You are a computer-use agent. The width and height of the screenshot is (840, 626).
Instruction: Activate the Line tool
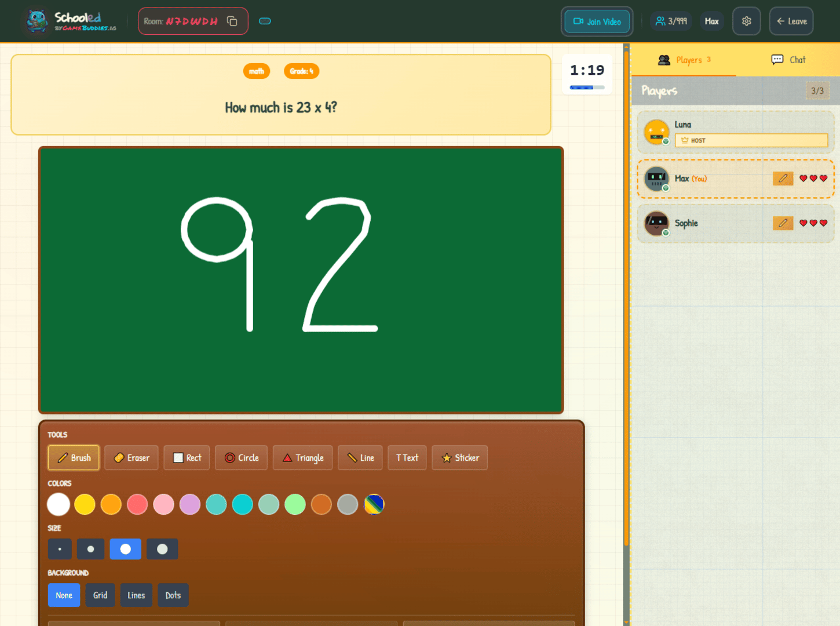[360, 458]
